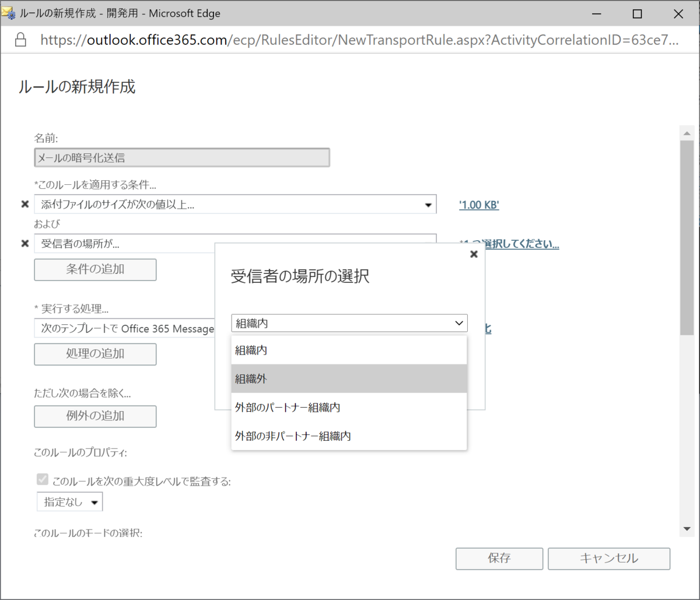Click the scrollbar up arrow

pos(687,132)
